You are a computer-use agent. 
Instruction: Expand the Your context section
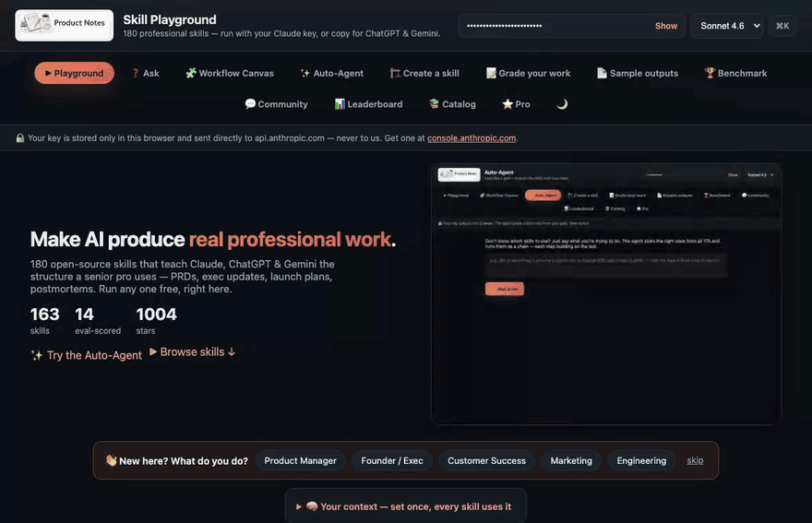pos(406,506)
